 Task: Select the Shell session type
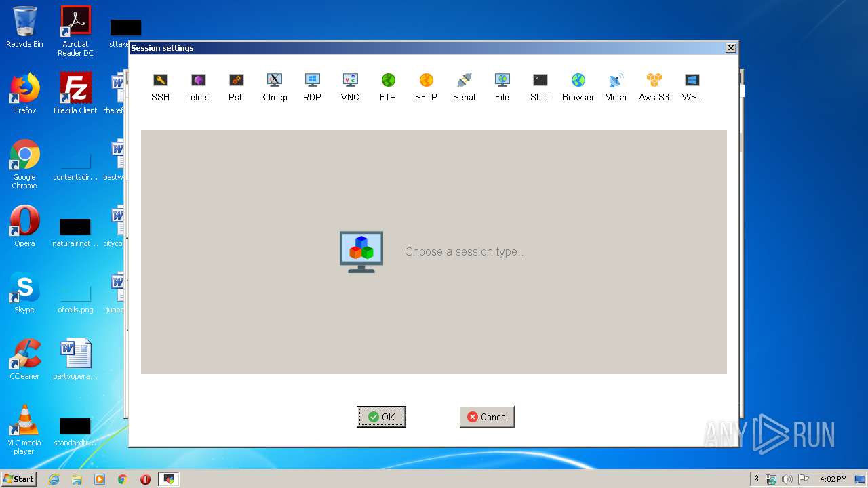click(x=540, y=87)
